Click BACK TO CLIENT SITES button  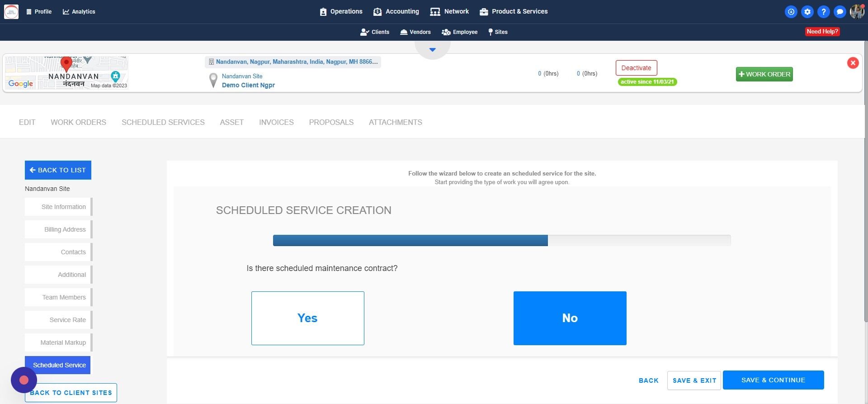[71, 393]
